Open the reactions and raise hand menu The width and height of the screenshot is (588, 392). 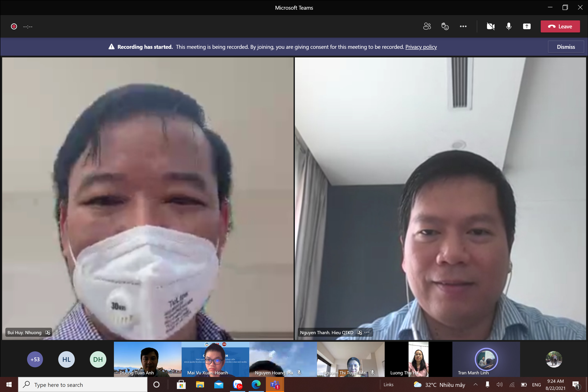click(445, 26)
